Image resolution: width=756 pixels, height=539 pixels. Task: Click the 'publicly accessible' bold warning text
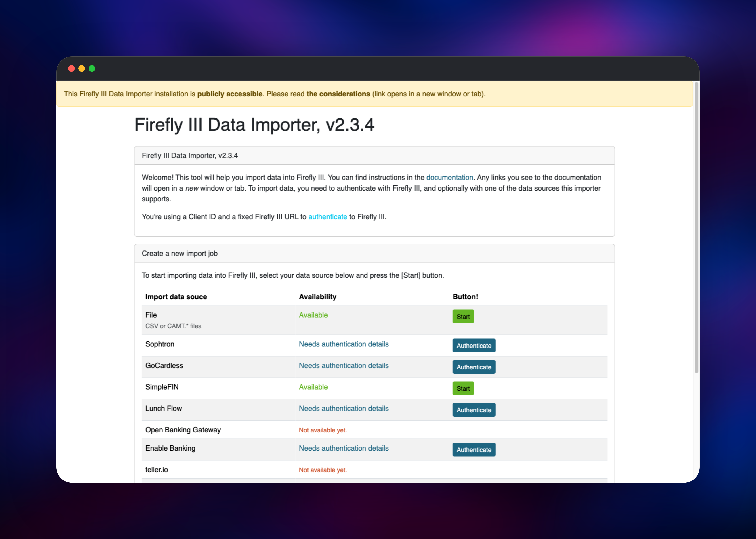coord(230,94)
